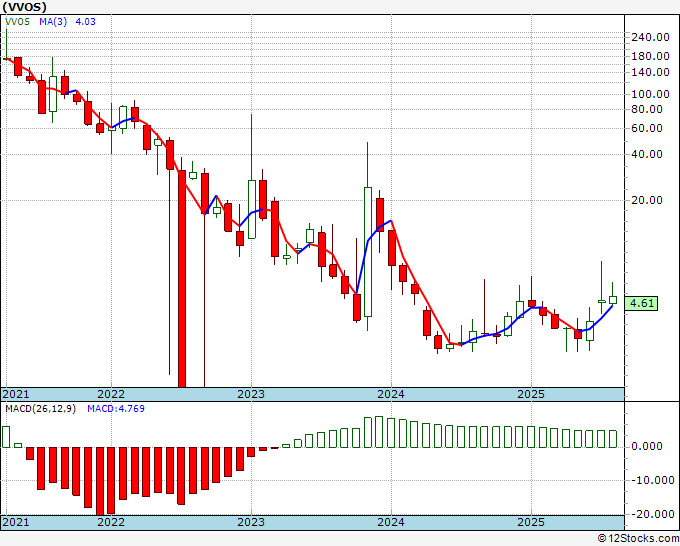
Task: Click the 4.61 current price tag
Action: point(641,303)
